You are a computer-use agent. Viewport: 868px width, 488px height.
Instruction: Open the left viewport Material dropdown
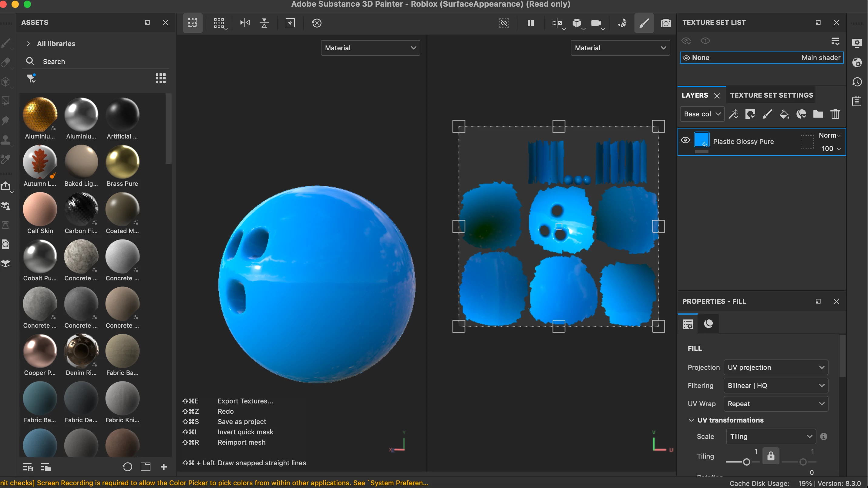pos(370,48)
